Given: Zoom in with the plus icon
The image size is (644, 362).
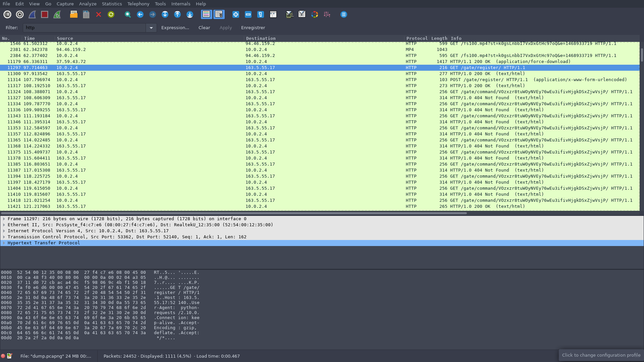Looking at the screenshot, I should (x=236, y=14).
